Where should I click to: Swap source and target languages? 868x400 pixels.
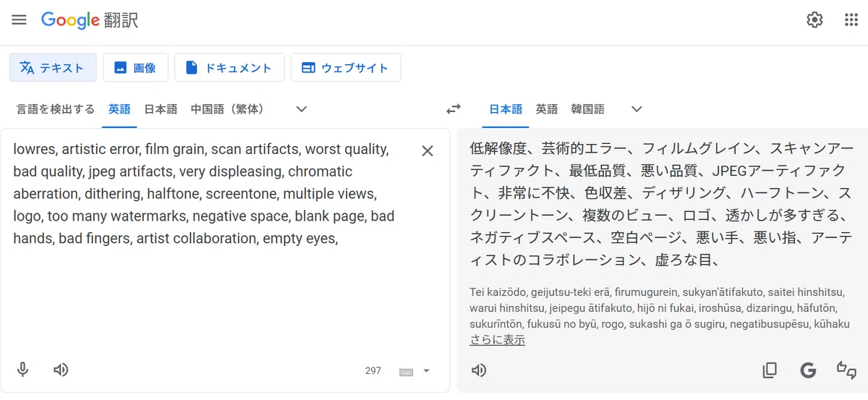pos(454,109)
